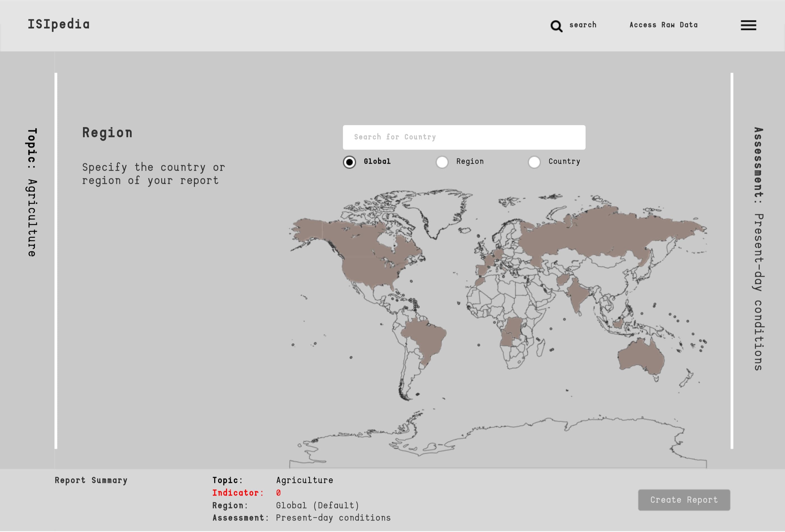Select the Country radio button

534,162
